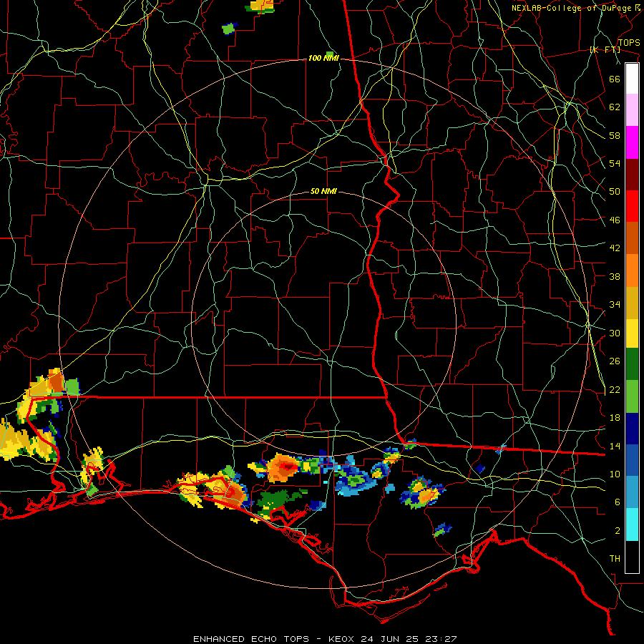The height and width of the screenshot is (644, 644).
Task: Click the 10 value on the scale
Action: tap(615, 474)
